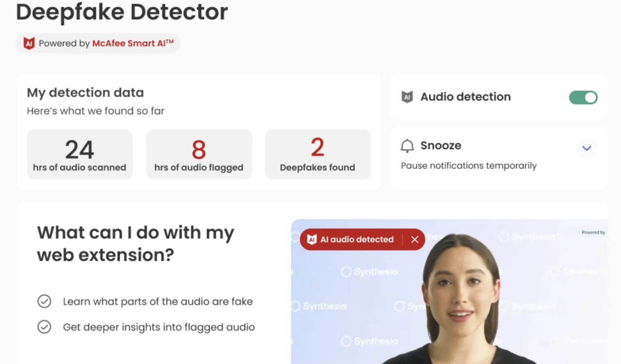Viewport: 621px width, 364px height.
Task: Turn off the Audio detection toggle
Action: point(583,97)
